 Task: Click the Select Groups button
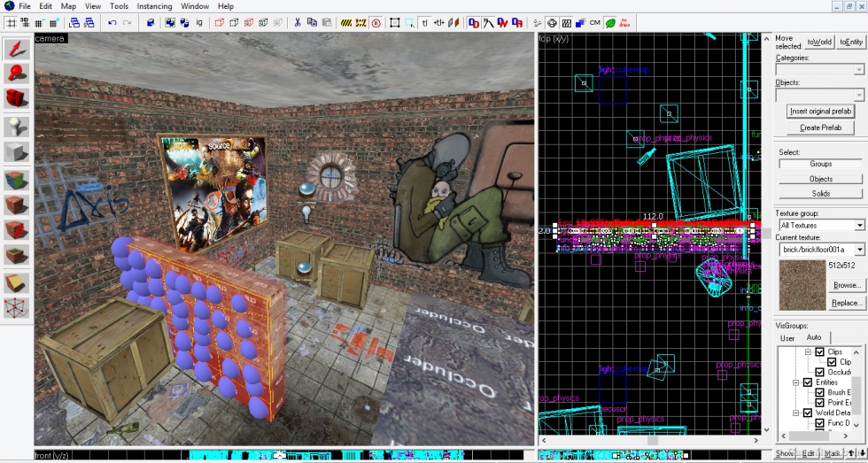click(820, 164)
